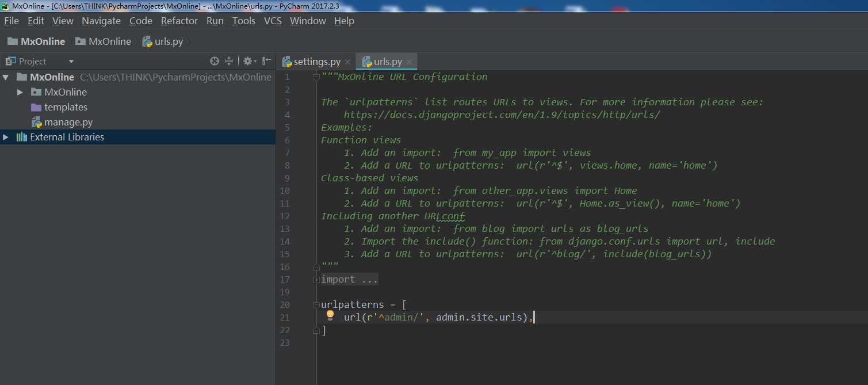Open the Run menu
This screenshot has height=385, width=868.
pyautogui.click(x=215, y=21)
